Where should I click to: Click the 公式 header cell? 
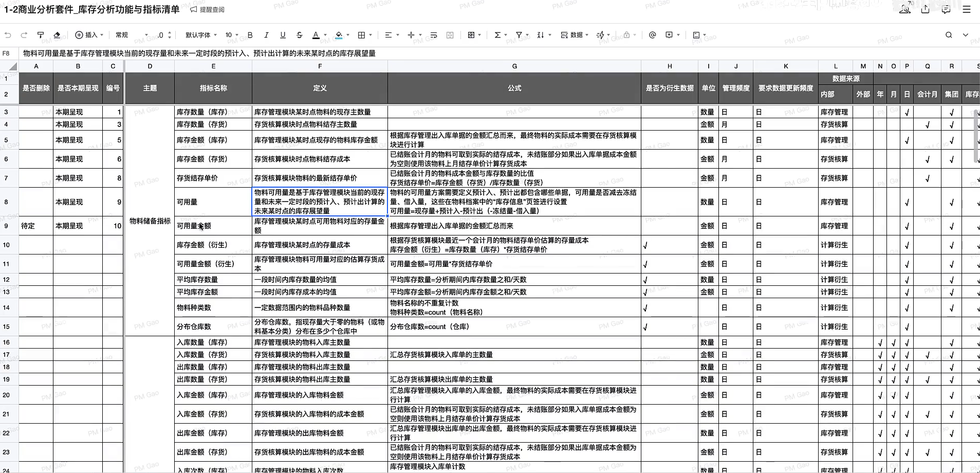(x=514, y=88)
